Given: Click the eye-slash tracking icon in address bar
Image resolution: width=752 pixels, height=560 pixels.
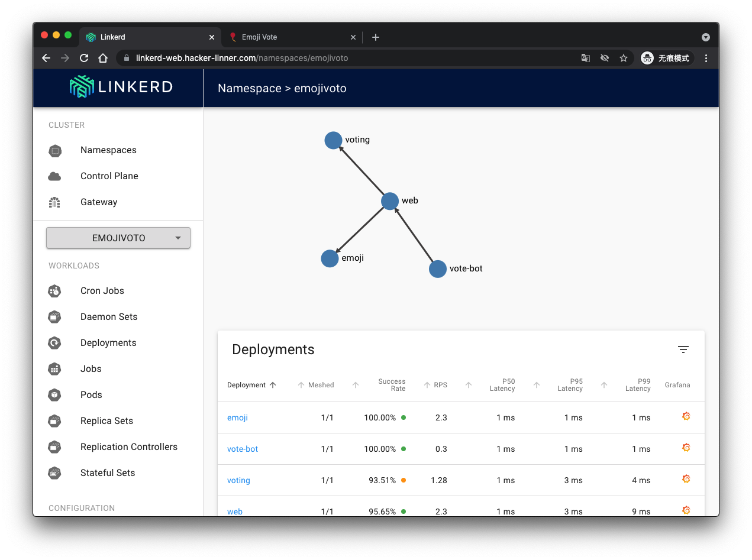Looking at the screenshot, I should click(x=604, y=58).
